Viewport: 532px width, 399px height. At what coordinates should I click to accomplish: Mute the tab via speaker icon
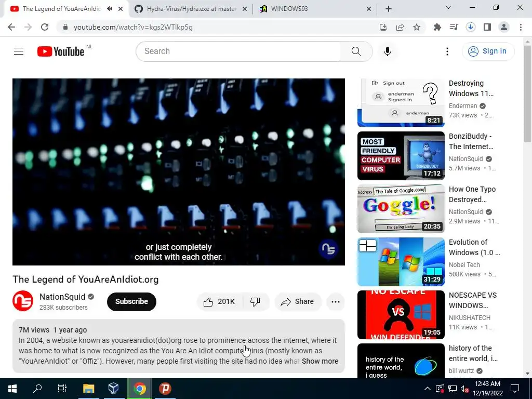[x=109, y=9]
